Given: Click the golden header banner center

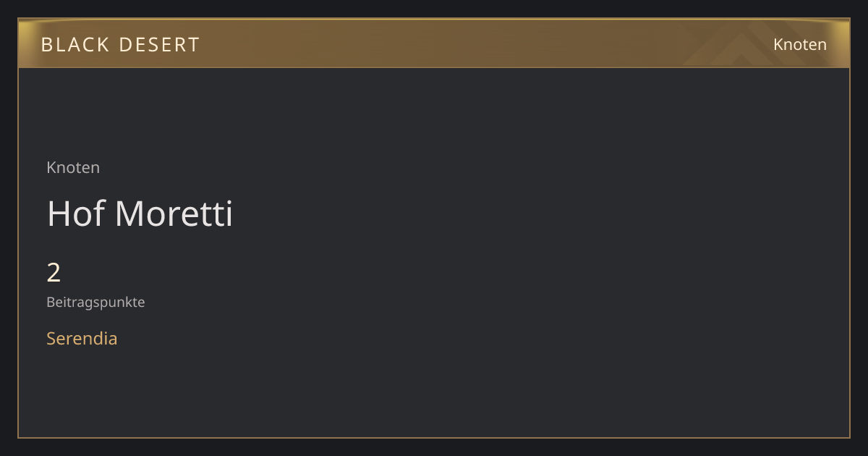Looking at the screenshot, I should pos(434,43).
